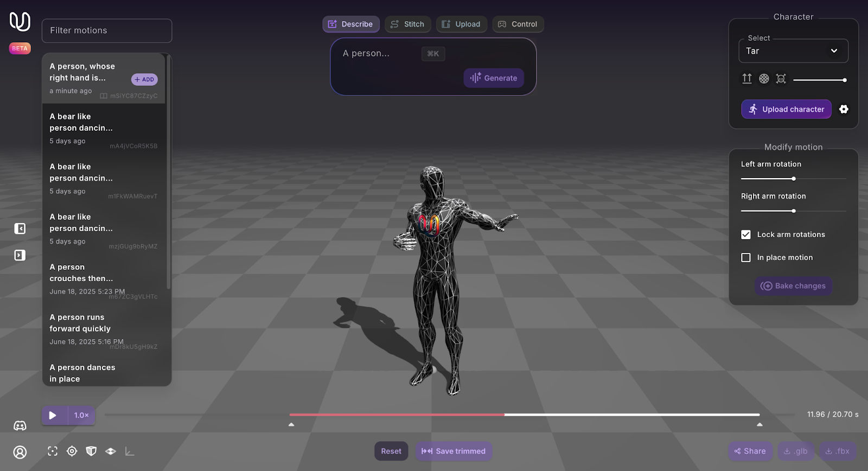Click the Bake changes button
This screenshot has width=868, height=471.
click(794, 286)
